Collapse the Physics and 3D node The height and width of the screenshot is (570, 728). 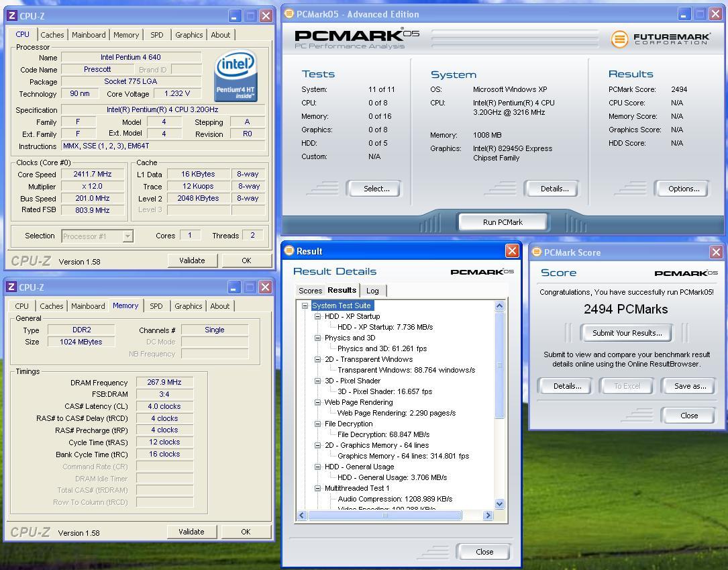pos(317,338)
